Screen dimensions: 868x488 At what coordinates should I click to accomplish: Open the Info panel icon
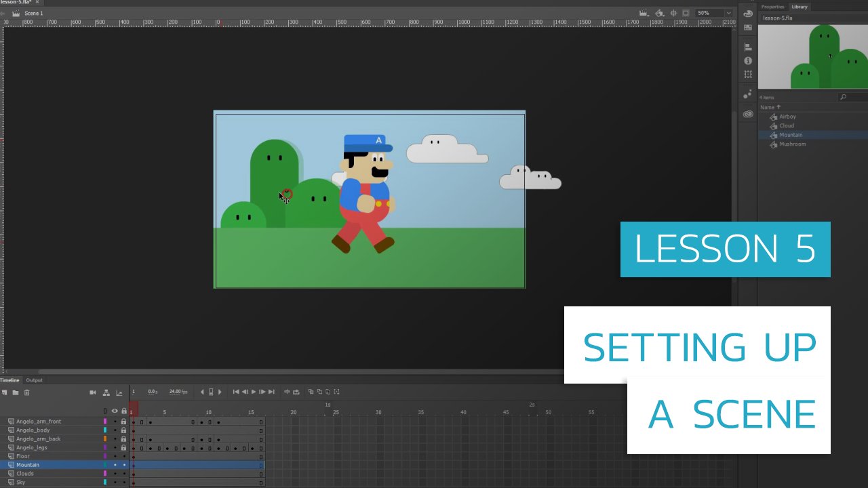tap(748, 61)
